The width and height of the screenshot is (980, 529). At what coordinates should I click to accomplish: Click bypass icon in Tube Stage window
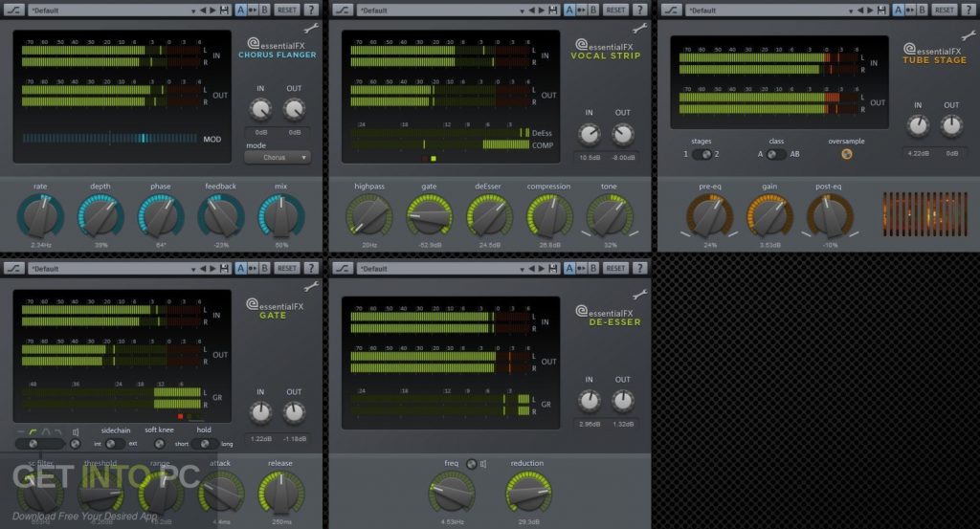click(x=671, y=10)
